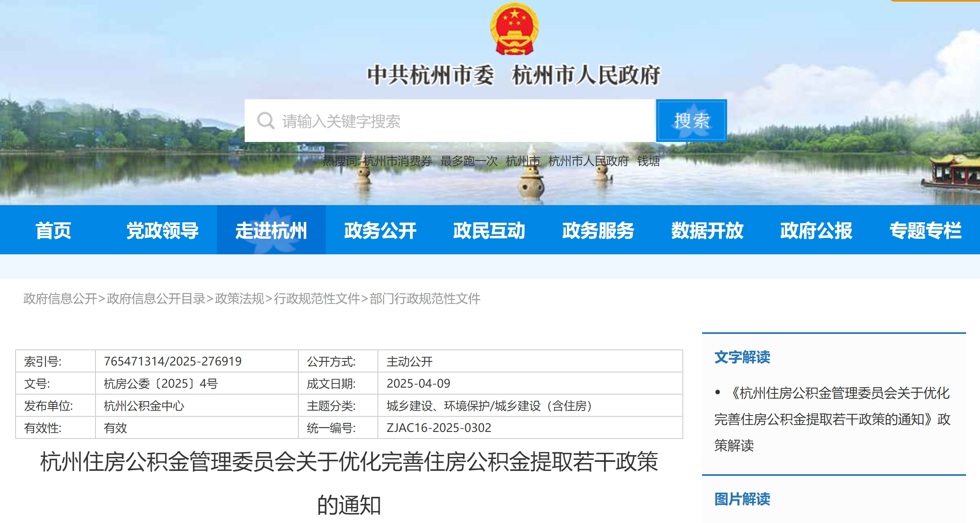Click the magnifier icon in search box
This screenshot has height=523, width=980.
(x=266, y=121)
